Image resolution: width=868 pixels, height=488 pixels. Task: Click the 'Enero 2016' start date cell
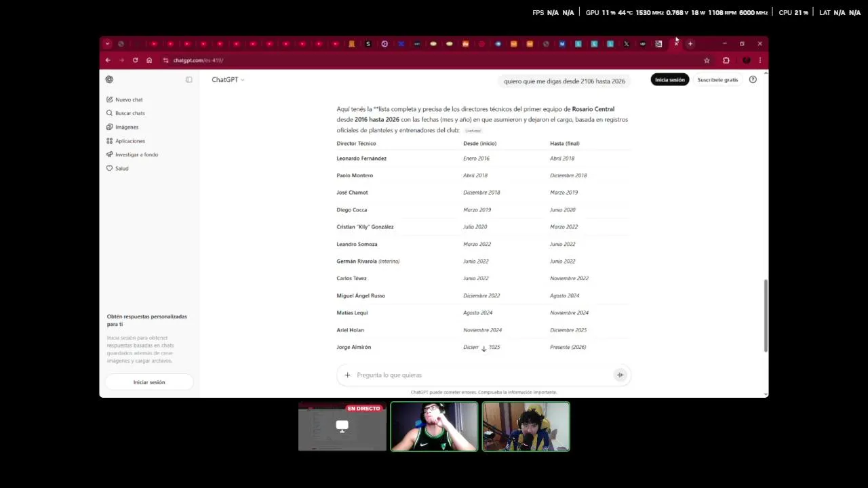(x=476, y=159)
